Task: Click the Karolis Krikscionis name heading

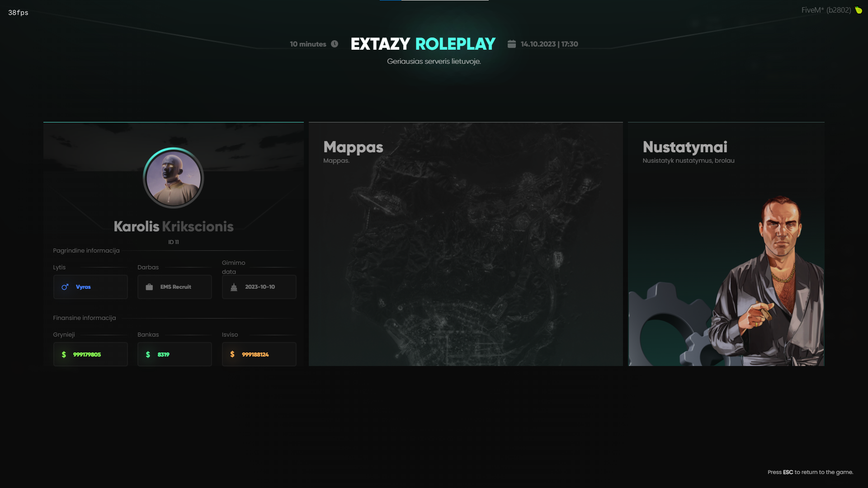Action: click(x=174, y=226)
